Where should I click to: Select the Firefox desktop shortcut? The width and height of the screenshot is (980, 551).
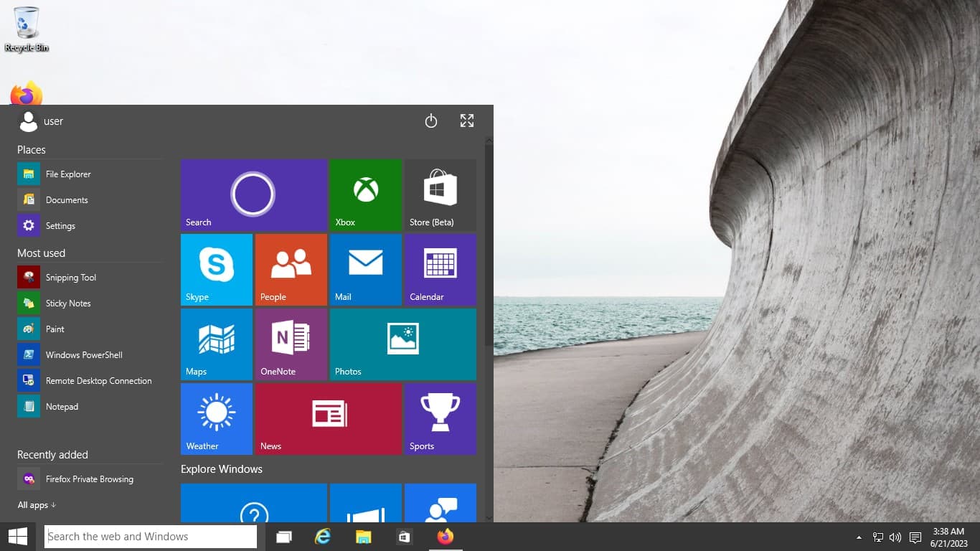[27, 94]
